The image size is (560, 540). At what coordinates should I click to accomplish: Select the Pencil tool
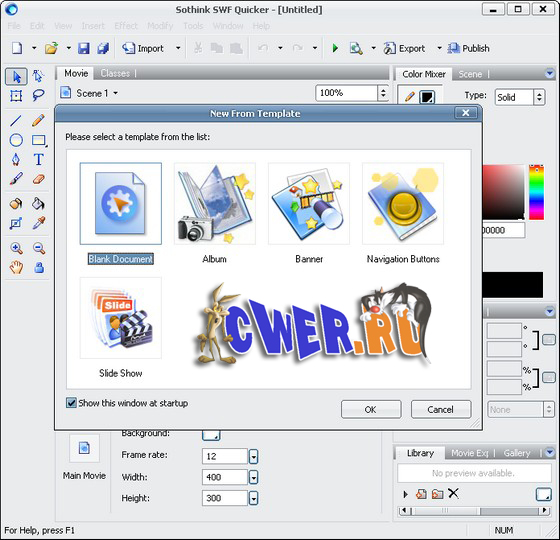click(x=38, y=120)
